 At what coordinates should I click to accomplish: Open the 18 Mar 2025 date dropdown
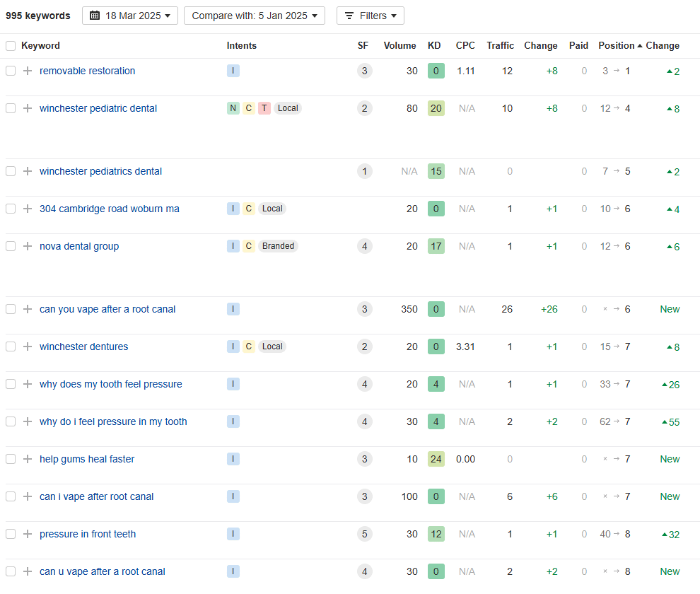(130, 16)
